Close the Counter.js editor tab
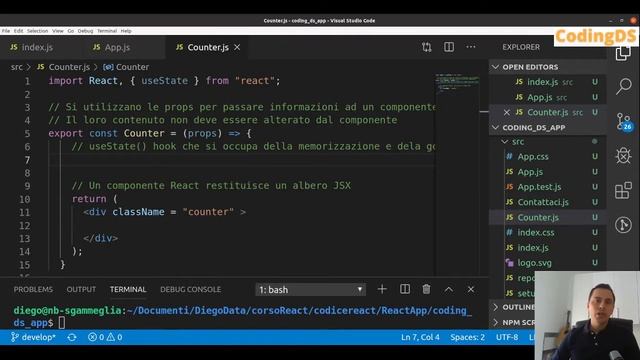Image resolution: width=640 pixels, height=360 pixels. [237, 47]
